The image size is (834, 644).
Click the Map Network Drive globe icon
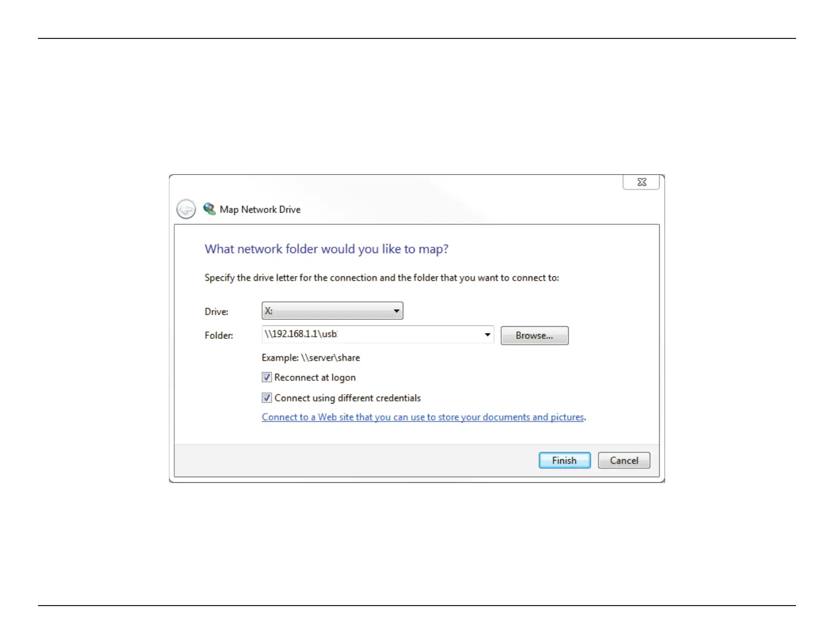[x=209, y=209]
